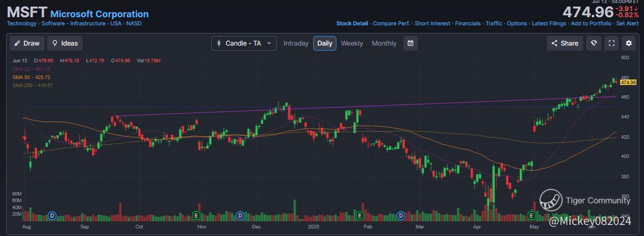Screen dimensions: 644x236
Task: Click the diamond premium icon
Action: pyautogui.click(x=594, y=43)
